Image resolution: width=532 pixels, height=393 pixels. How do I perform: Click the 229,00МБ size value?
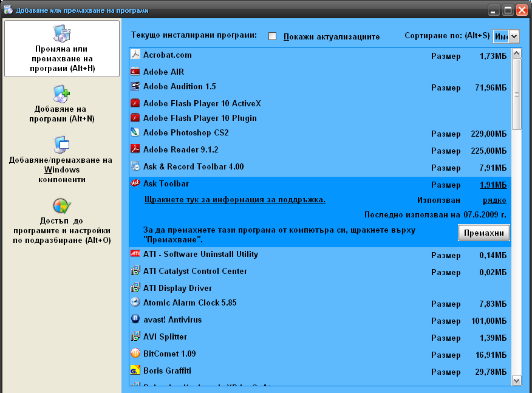[x=488, y=134]
